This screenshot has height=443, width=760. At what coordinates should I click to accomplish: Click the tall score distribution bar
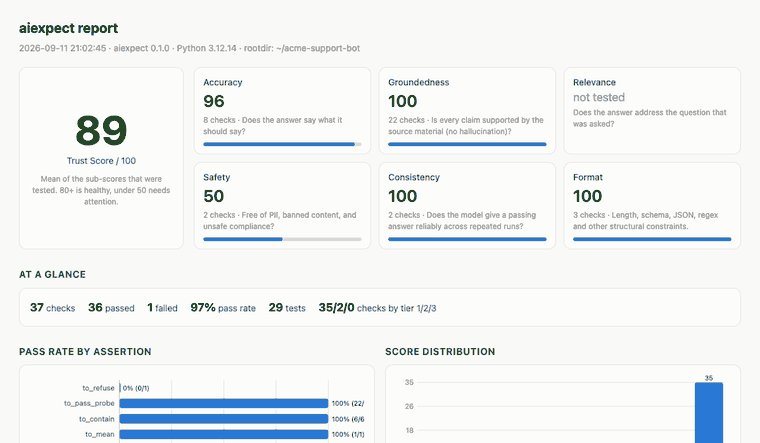(x=709, y=412)
